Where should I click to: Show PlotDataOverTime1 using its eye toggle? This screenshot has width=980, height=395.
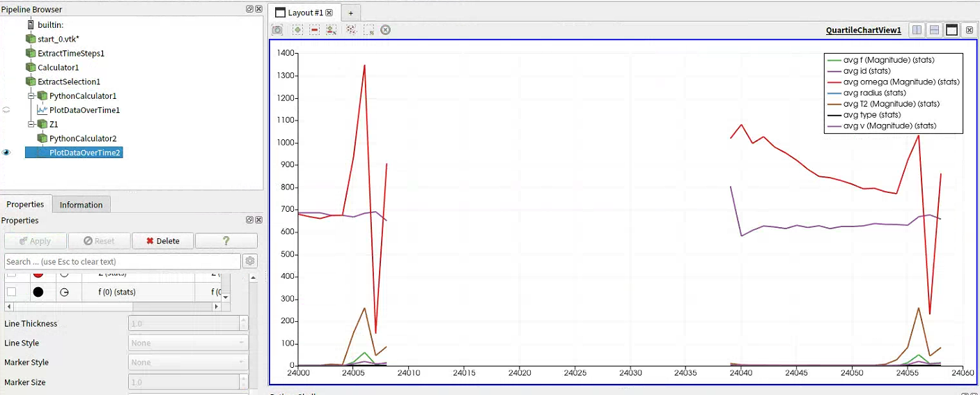point(7,110)
